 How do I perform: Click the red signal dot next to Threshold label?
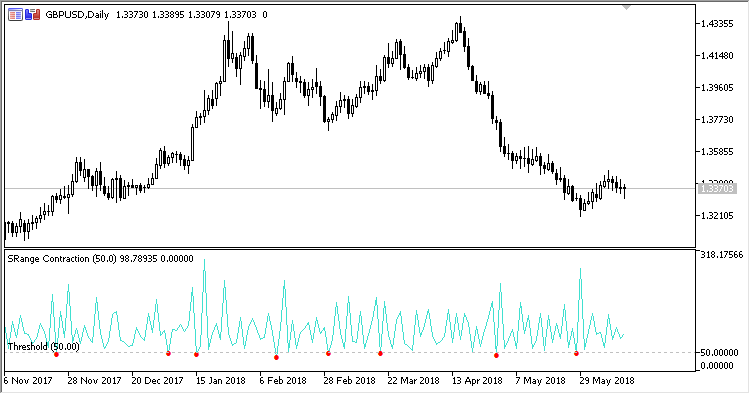point(56,354)
